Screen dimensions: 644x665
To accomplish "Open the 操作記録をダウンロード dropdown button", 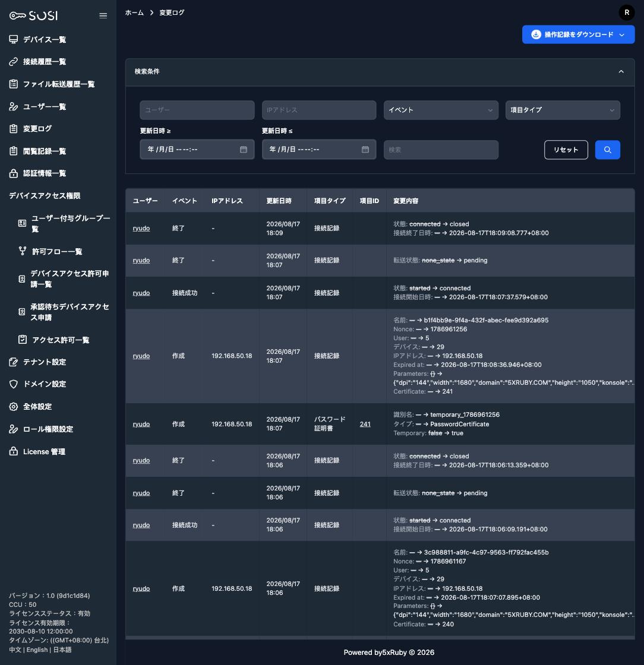I will [x=578, y=34].
